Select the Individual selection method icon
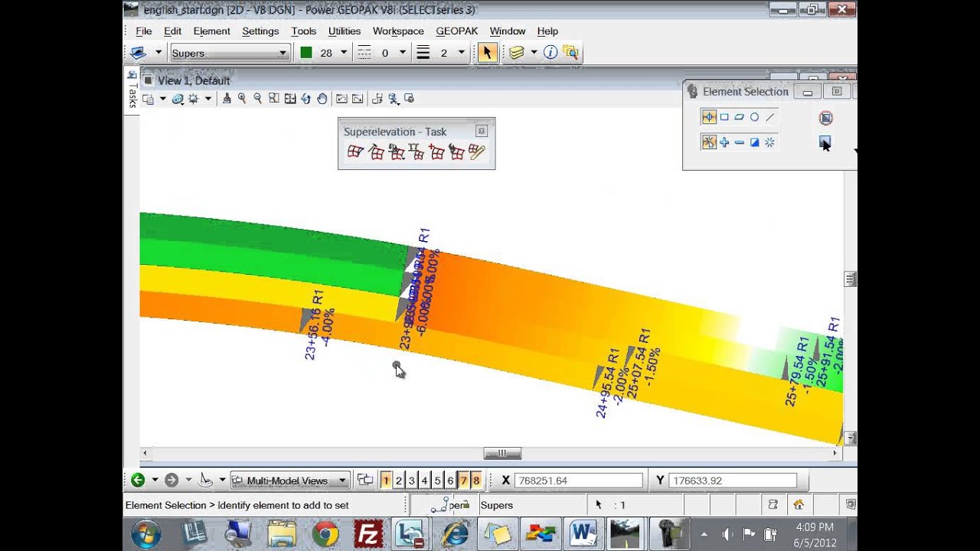 coord(709,117)
